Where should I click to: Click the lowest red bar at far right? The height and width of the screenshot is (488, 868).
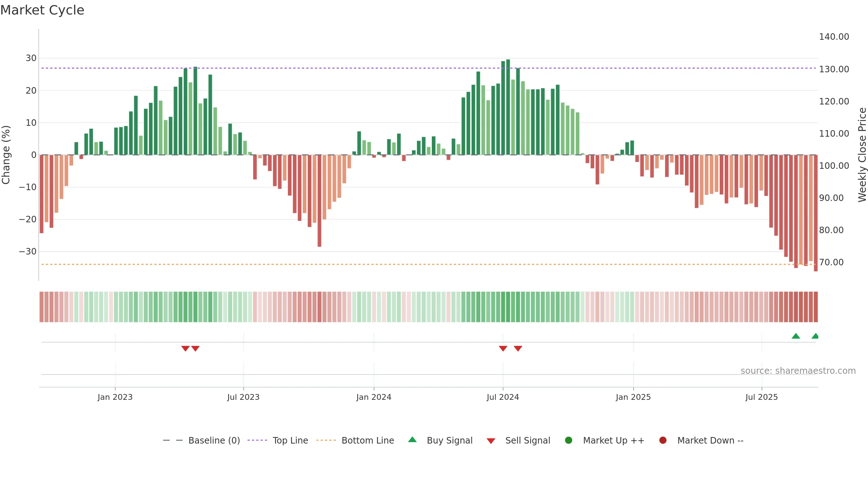click(x=816, y=213)
